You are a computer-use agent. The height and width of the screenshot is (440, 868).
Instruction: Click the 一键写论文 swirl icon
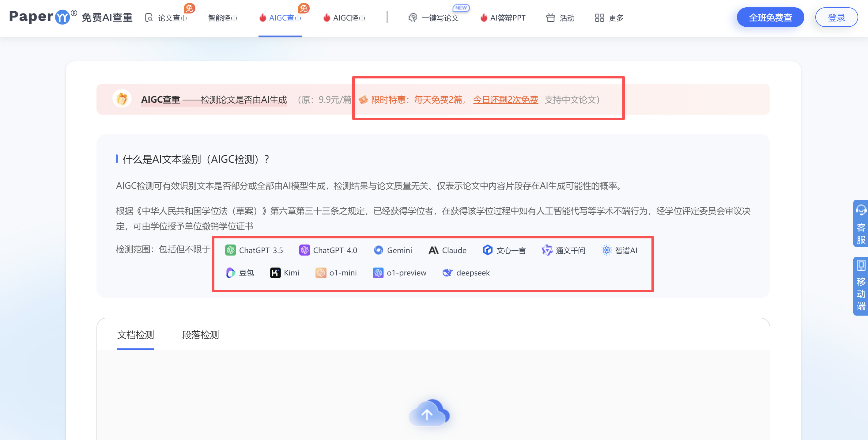pos(413,17)
